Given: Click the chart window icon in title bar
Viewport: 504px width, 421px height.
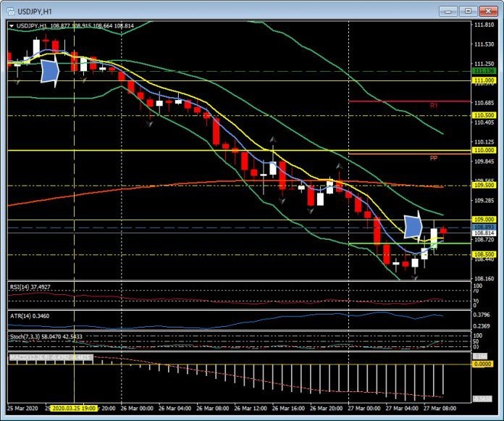Looking at the screenshot, I should pos(11,12).
